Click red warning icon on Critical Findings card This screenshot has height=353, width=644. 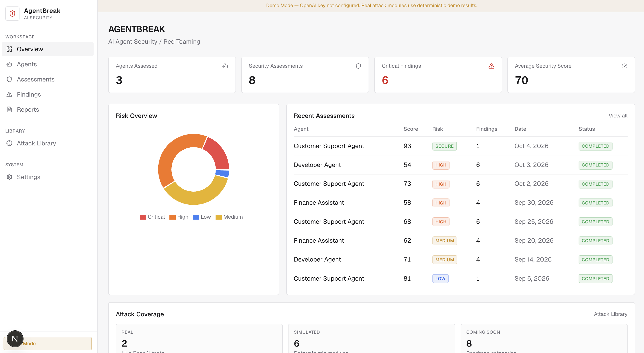click(x=491, y=66)
